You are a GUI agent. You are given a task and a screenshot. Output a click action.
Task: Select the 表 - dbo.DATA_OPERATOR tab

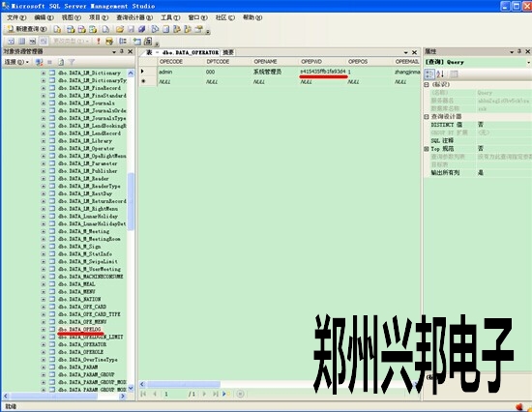[182, 52]
